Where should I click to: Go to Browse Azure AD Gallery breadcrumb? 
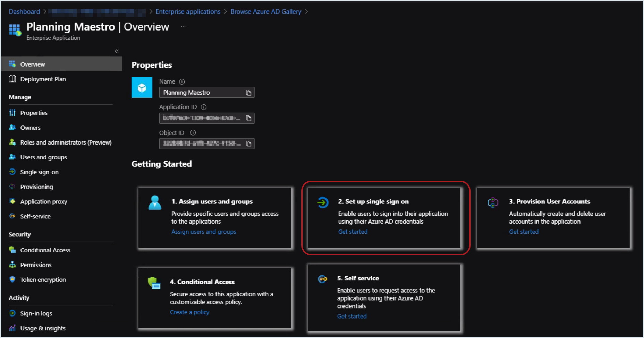[266, 11]
